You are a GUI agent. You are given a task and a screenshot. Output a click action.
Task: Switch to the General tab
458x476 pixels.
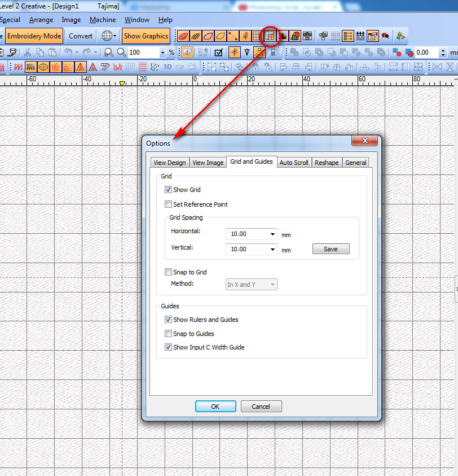click(x=356, y=163)
